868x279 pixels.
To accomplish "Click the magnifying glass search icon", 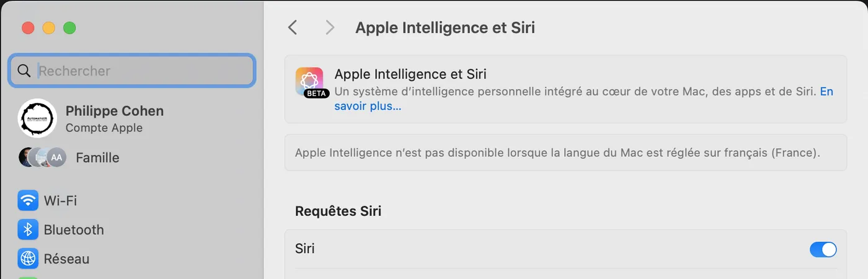I will click(x=24, y=71).
